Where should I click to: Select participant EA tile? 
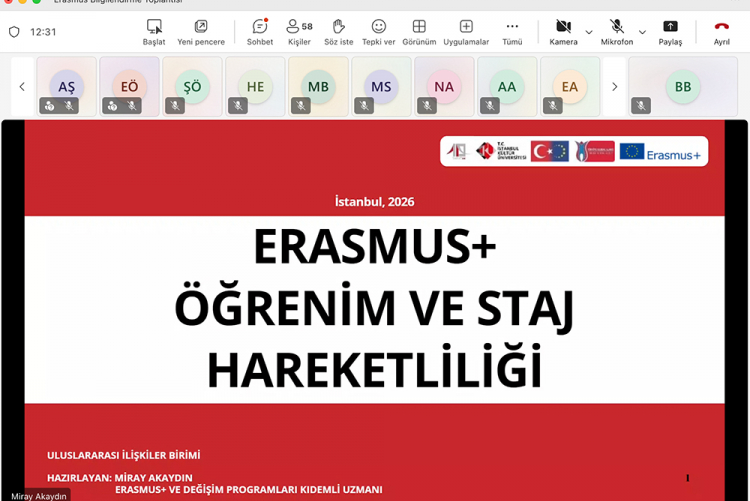tap(570, 87)
